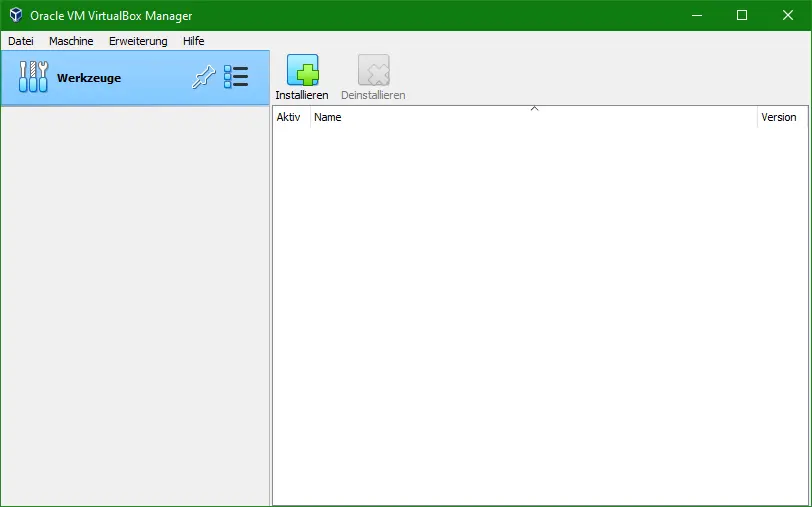Screen dimensions: 812x507
Task: Sort the list by Version column header
Action: 779,117
